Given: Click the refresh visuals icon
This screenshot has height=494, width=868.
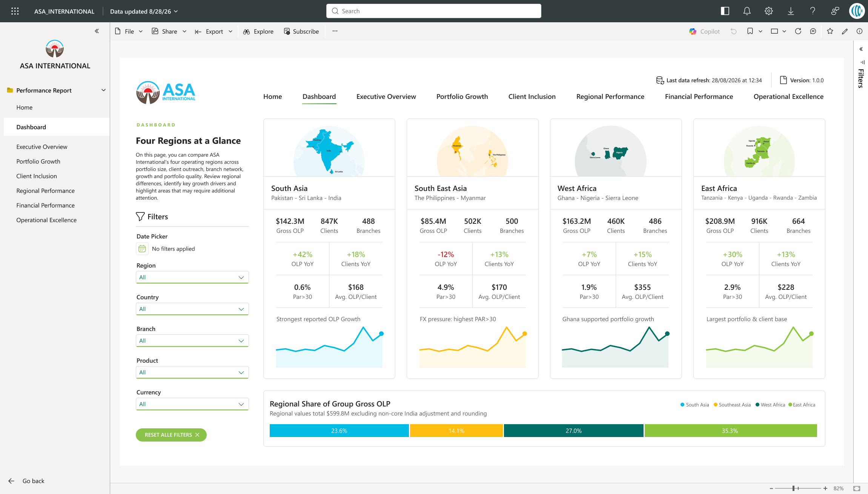Looking at the screenshot, I should [798, 31].
